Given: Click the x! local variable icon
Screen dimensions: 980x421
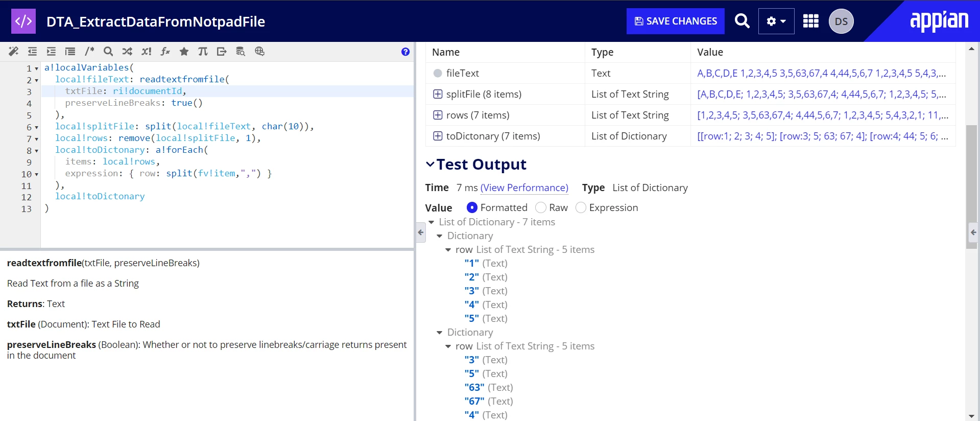Looking at the screenshot, I should point(147,51).
